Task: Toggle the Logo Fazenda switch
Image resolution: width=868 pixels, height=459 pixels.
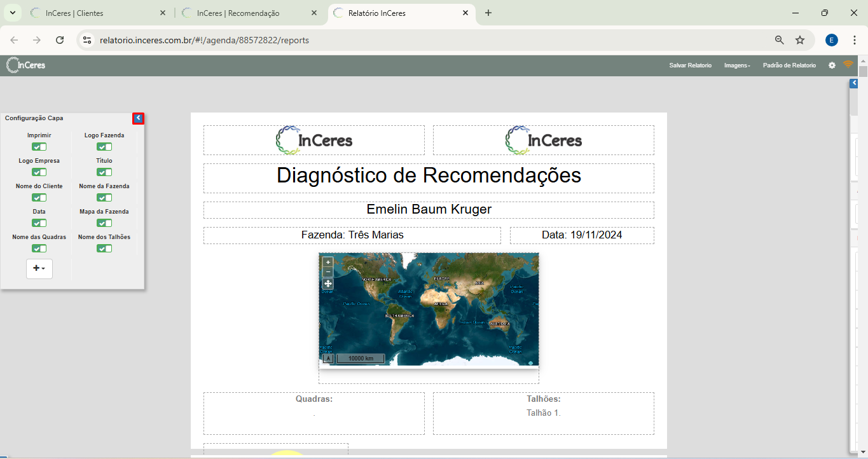Action: [x=104, y=147]
